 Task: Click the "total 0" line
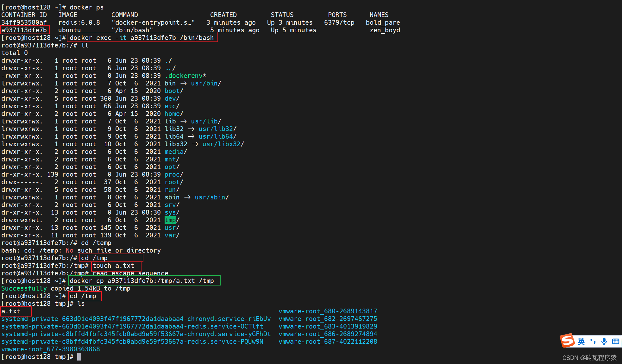tap(15, 53)
